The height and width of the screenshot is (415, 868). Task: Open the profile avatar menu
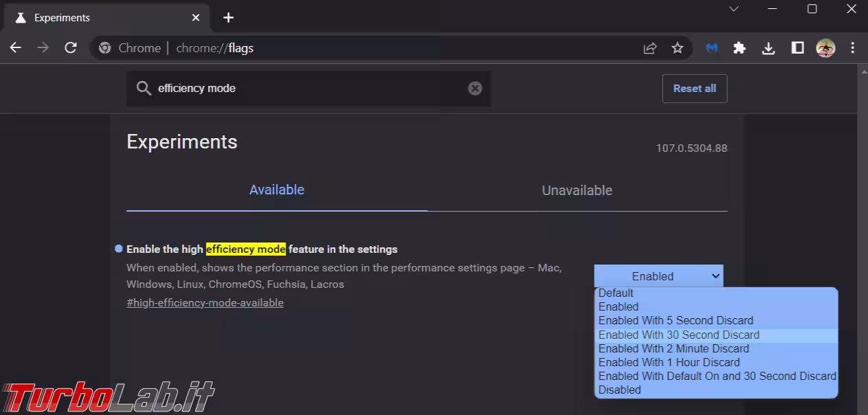(825, 48)
